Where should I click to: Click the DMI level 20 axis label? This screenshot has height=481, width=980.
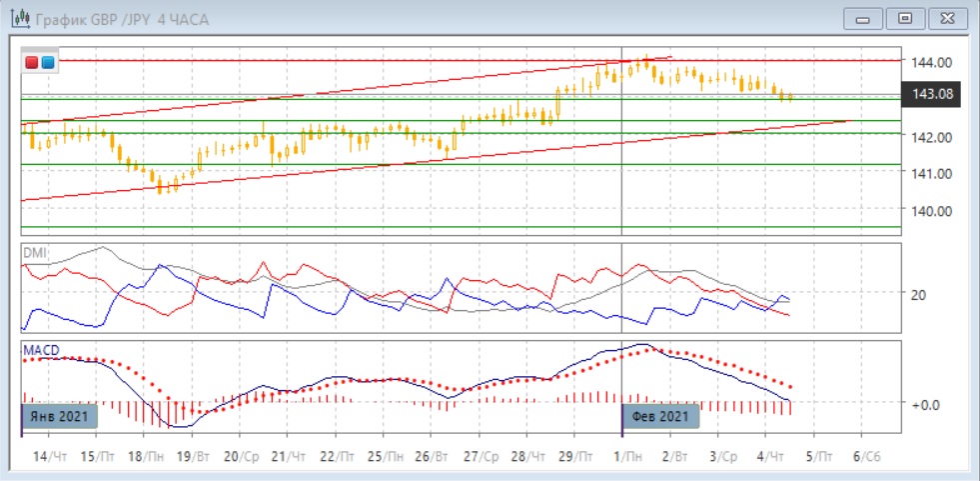[x=917, y=294]
